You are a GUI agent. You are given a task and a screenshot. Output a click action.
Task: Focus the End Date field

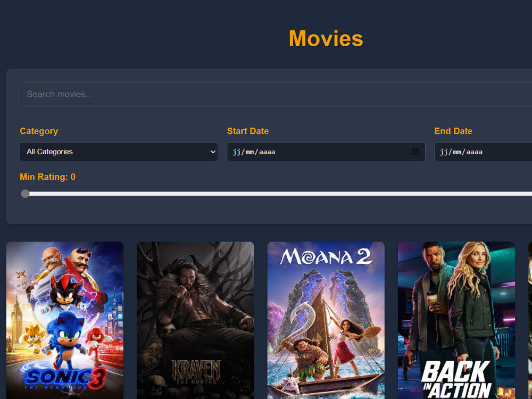click(483, 152)
